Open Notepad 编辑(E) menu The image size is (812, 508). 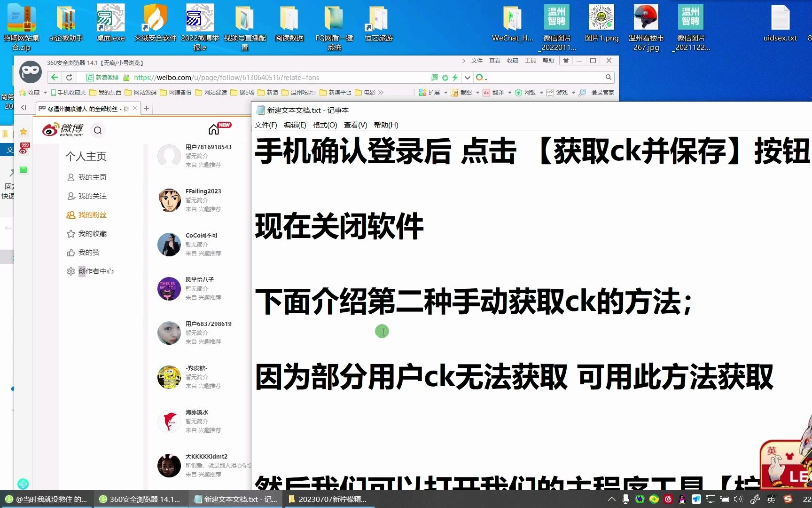point(295,125)
